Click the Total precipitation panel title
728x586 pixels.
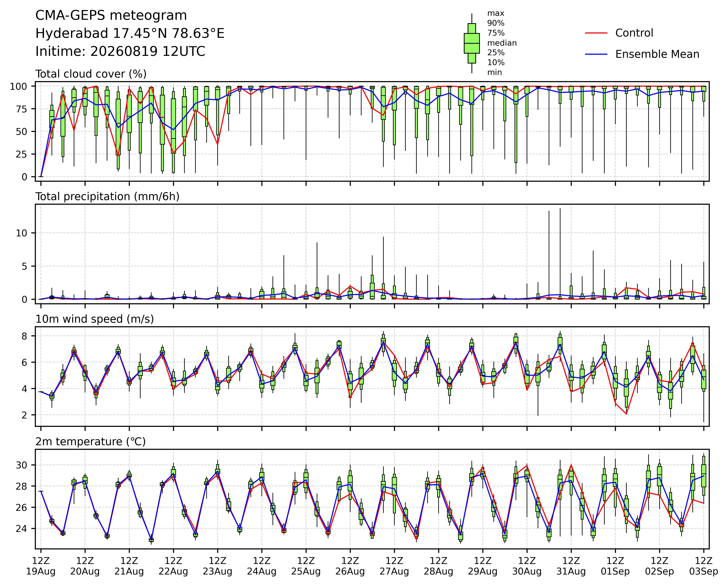107,197
